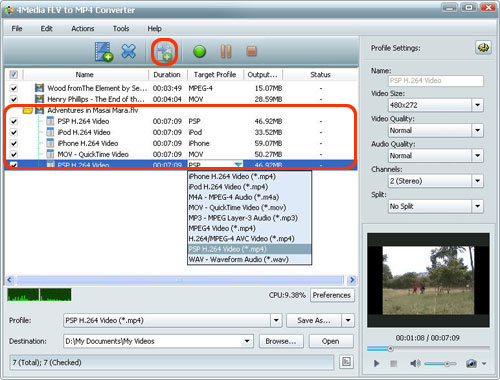This screenshot has height=380, width=500.
Task: Open the Actions menu
Action: pyautogui.click(x=83, y=29)
